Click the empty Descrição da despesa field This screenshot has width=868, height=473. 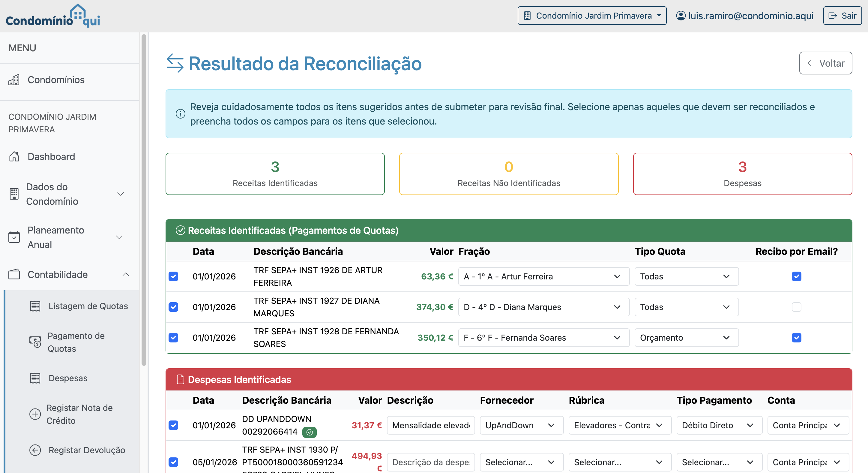tap(431, 462)
